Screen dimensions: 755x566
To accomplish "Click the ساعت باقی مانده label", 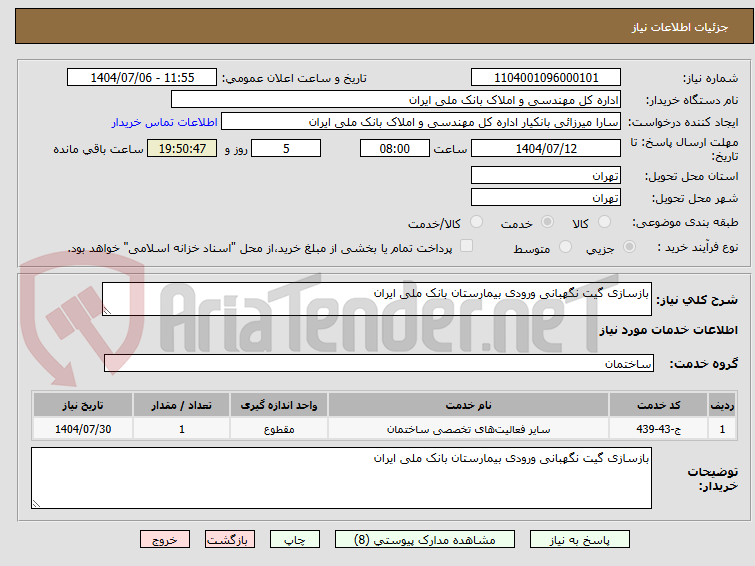I will coord(98,149).
